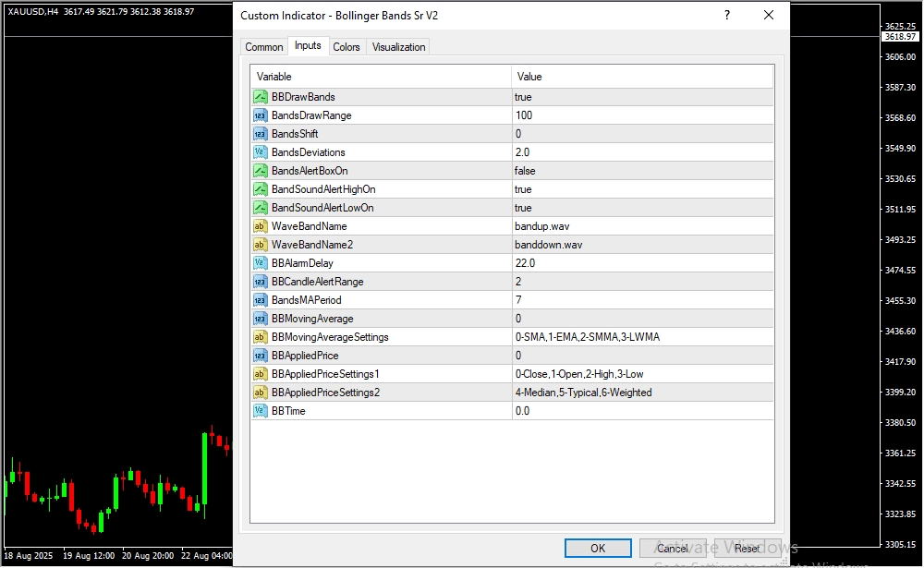
Task: Click the BBDrawBands boolean type icon
Action: tap(260, 97)
